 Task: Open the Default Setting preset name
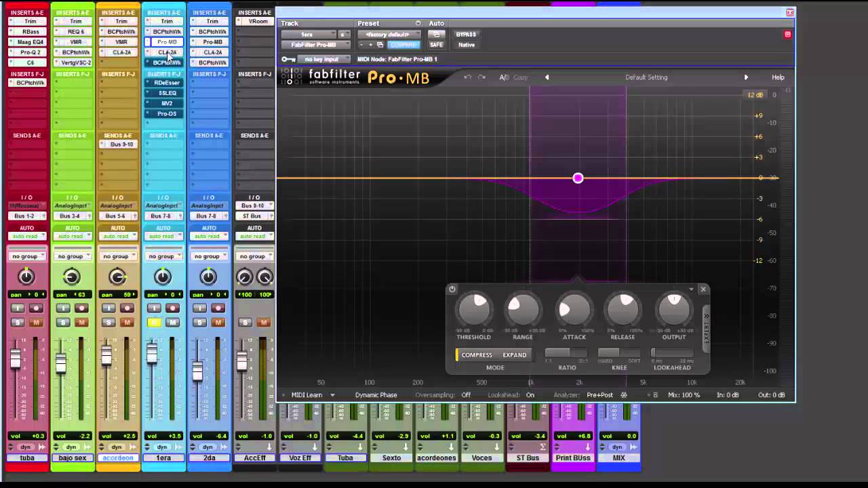click(646, 77)
